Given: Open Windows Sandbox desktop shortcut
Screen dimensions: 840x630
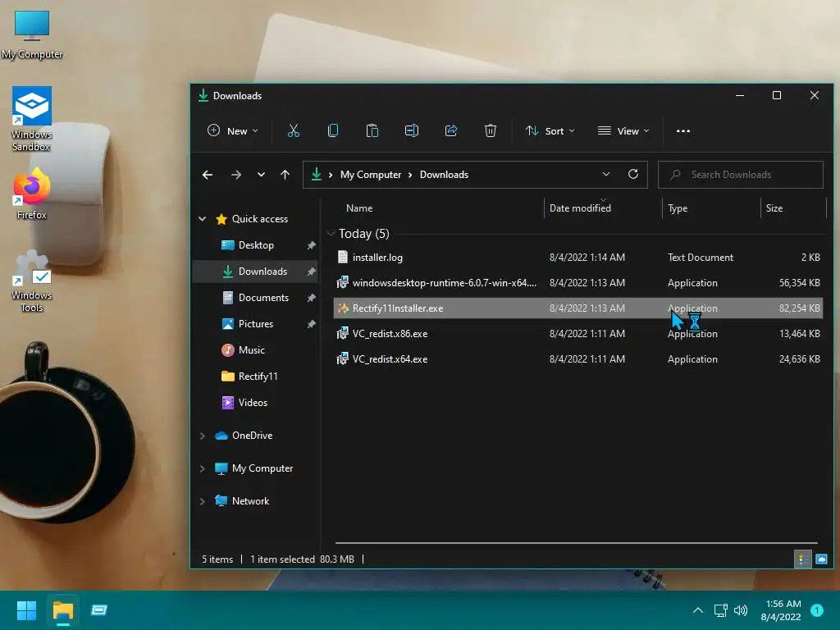Looking at the screenshot, I should pos(32,119).
